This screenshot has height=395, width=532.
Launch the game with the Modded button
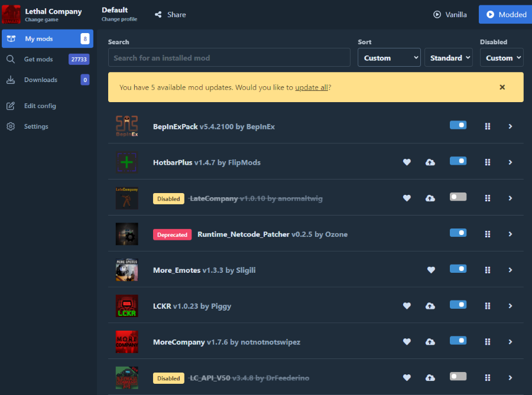[505, 15]
